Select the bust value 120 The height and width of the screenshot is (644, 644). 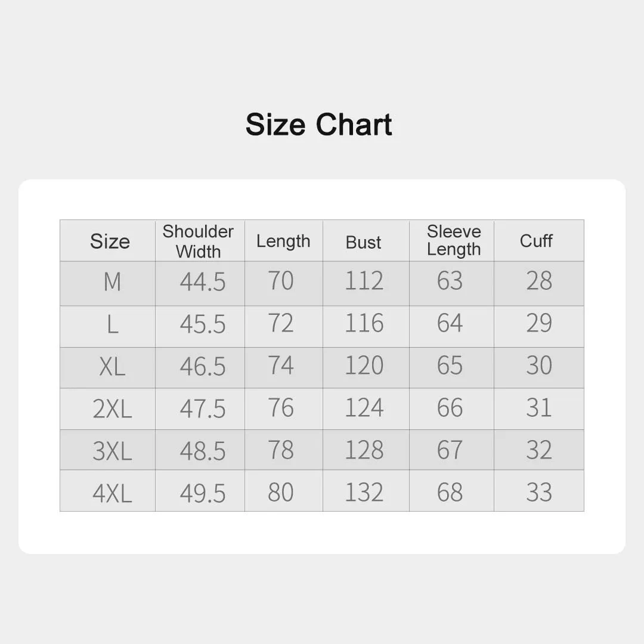pos(364,366)
